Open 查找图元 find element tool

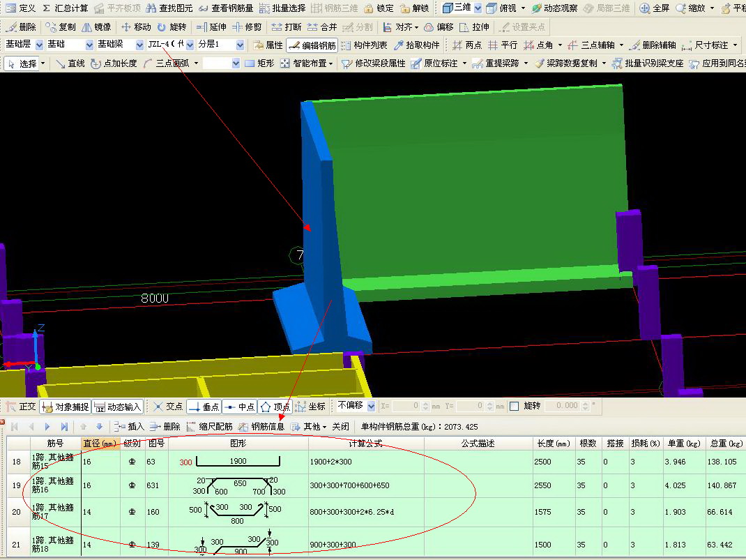pos(169,8)
